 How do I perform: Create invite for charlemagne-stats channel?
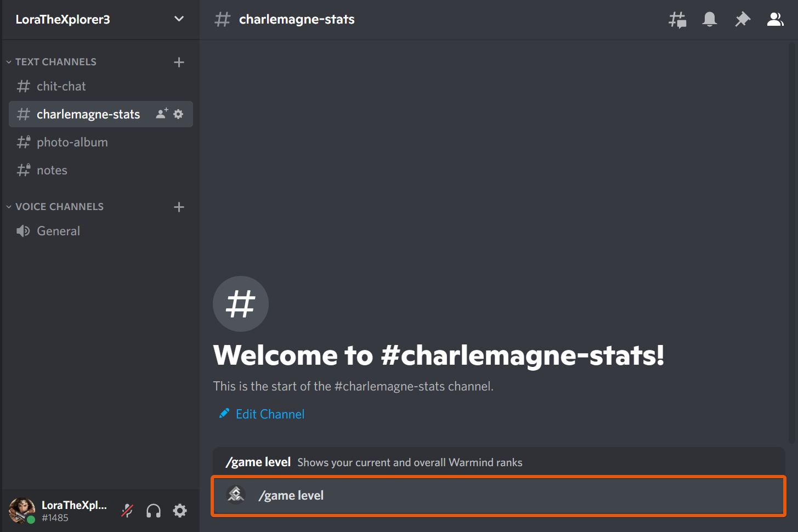point(162,114)
